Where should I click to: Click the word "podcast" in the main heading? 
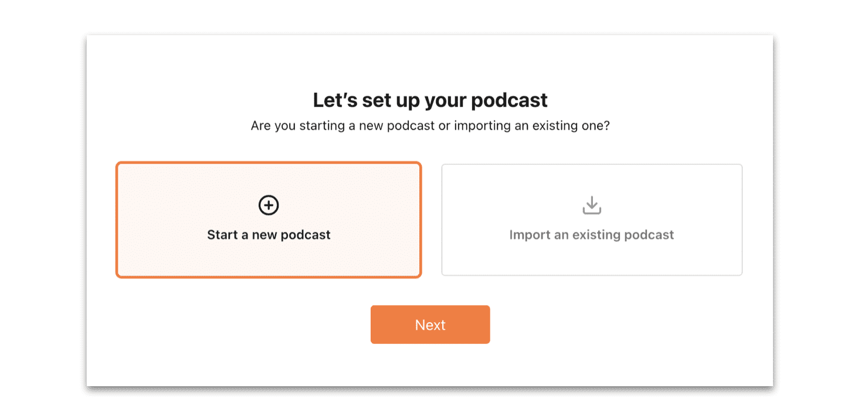509,101
